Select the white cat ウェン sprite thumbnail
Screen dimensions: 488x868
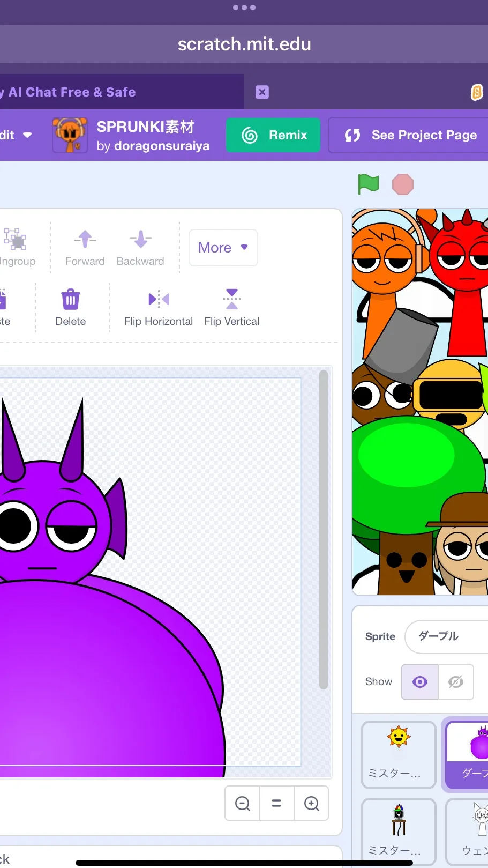pos(467,832)
